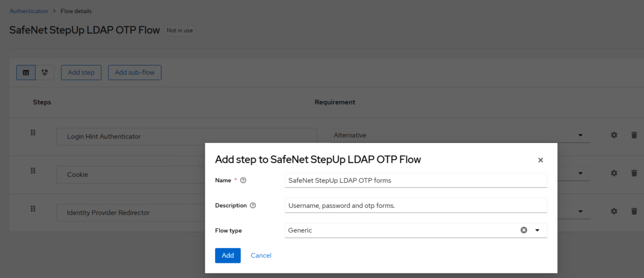Open settings gear for Login Hint Authenticator
The width and height of the screenshot is (644, 278).
614,135
